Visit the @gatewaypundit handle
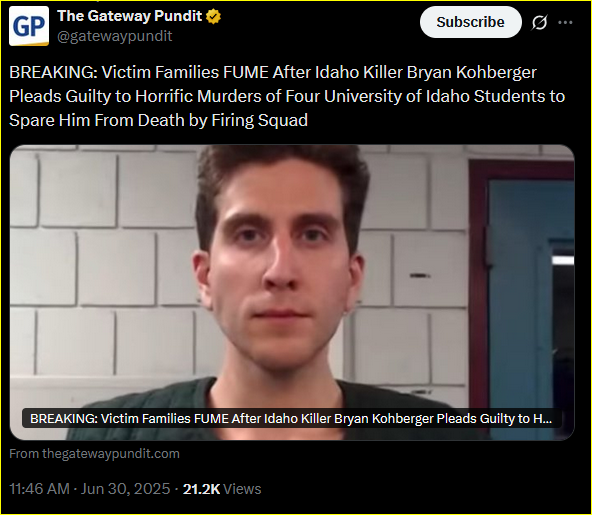Screen dimensions: 592x515 [115, 36]
